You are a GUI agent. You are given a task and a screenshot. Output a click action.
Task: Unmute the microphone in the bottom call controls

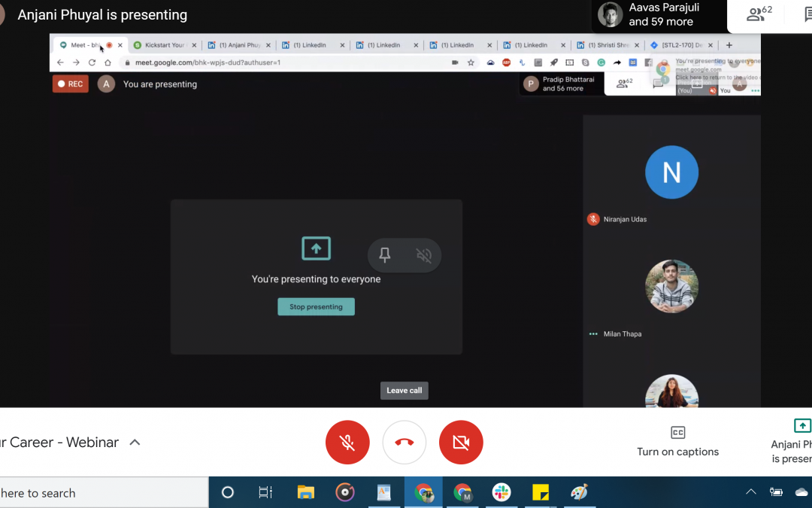point(347,443)
